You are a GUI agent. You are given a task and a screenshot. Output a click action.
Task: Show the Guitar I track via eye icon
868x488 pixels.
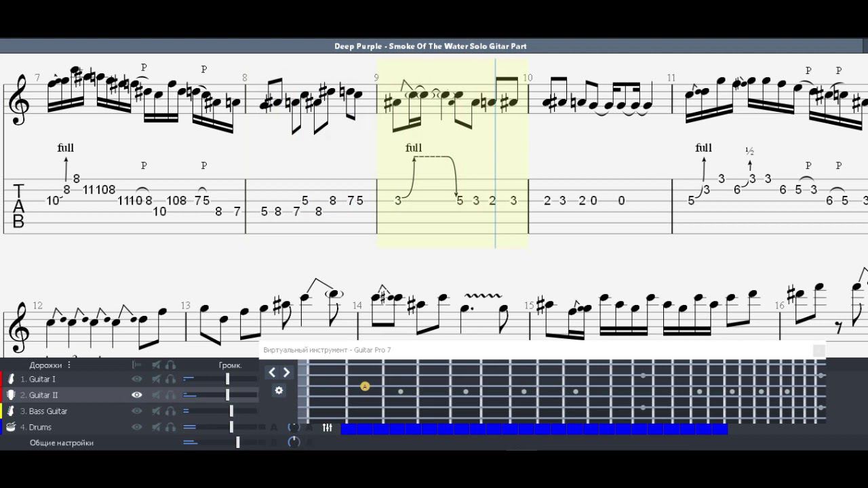tap(137, 379)
